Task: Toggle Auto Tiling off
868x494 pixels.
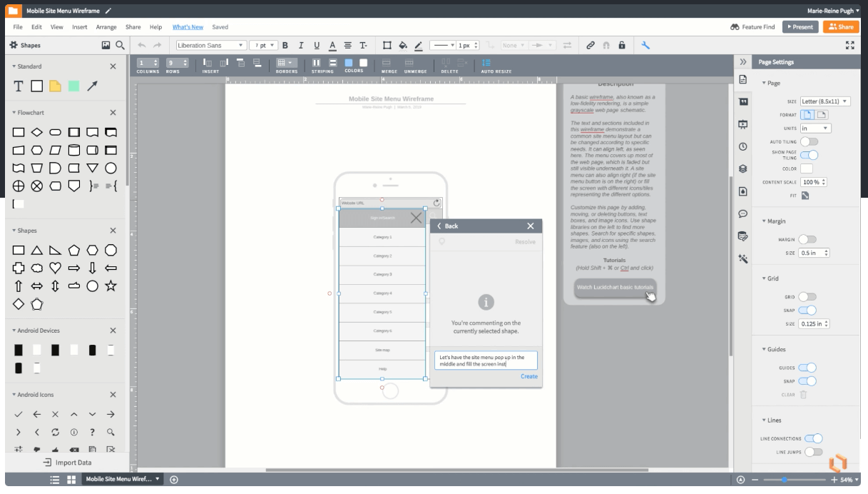Action: click(809, 141)
